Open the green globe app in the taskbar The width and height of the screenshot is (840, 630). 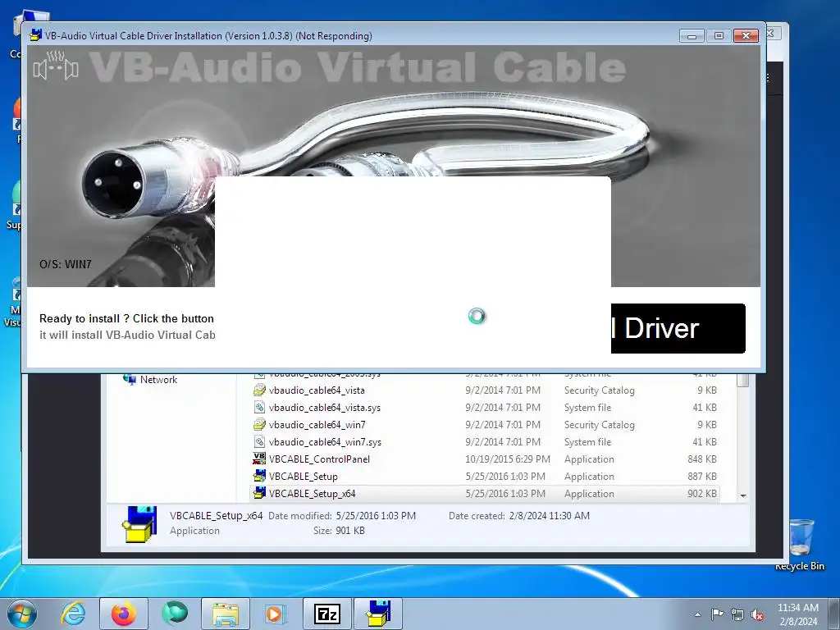click(x=175, y=614)
